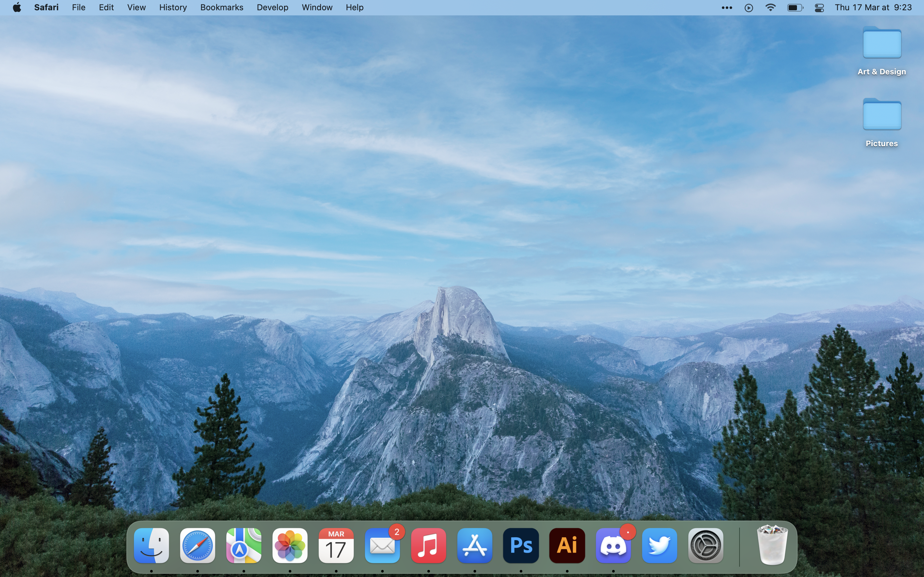Expand the Bookmarks menu

pyautogui.click(x=221, y=7)
